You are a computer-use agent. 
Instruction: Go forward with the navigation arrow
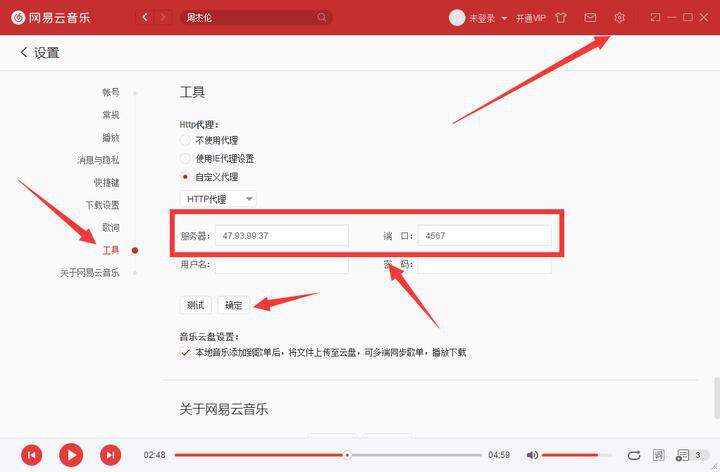pyautogui.click(x=163, y=17)
